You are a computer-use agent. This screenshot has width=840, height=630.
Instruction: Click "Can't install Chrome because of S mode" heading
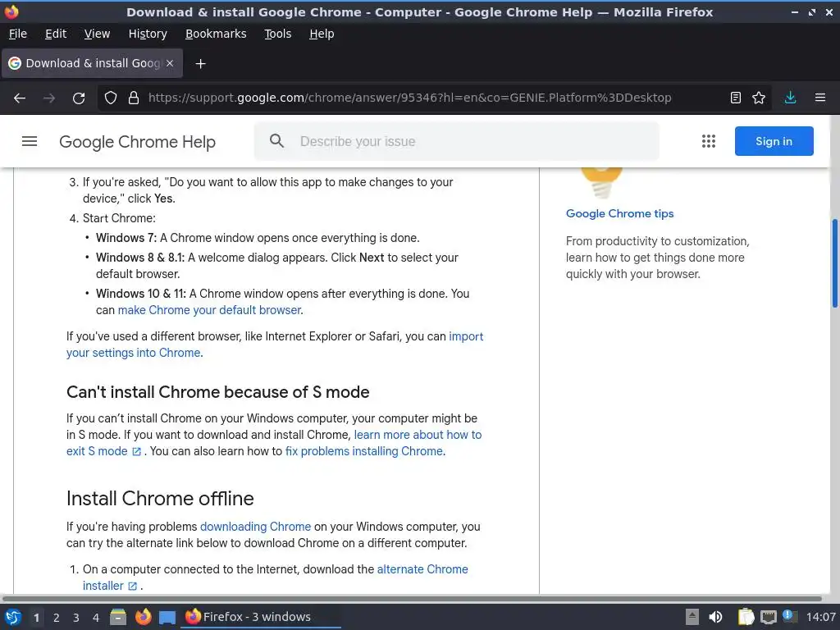[218, 392]
